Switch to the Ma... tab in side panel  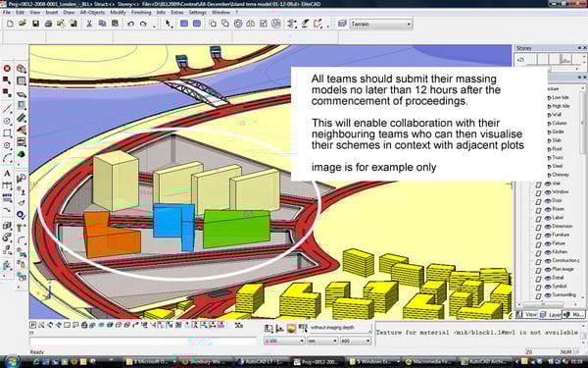tap(573, 315)
